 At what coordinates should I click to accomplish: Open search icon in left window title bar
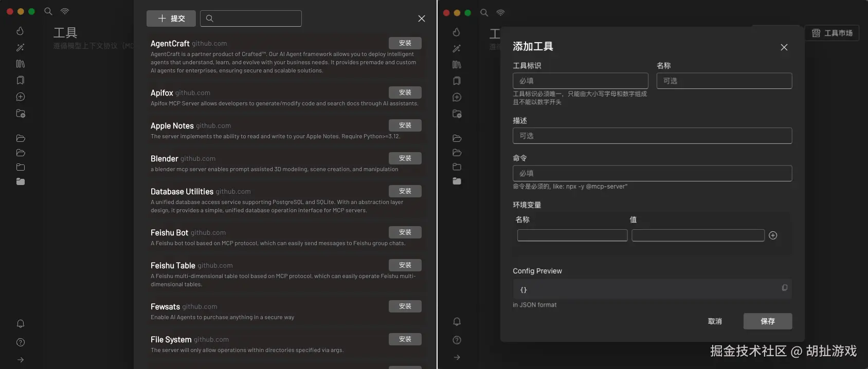point(48,11)
